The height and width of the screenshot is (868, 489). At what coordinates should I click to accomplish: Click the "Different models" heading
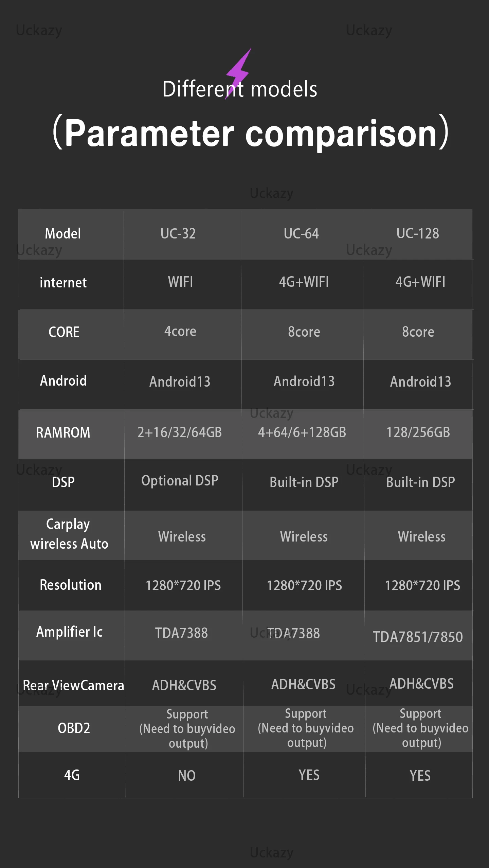click(x=240, y=89)
